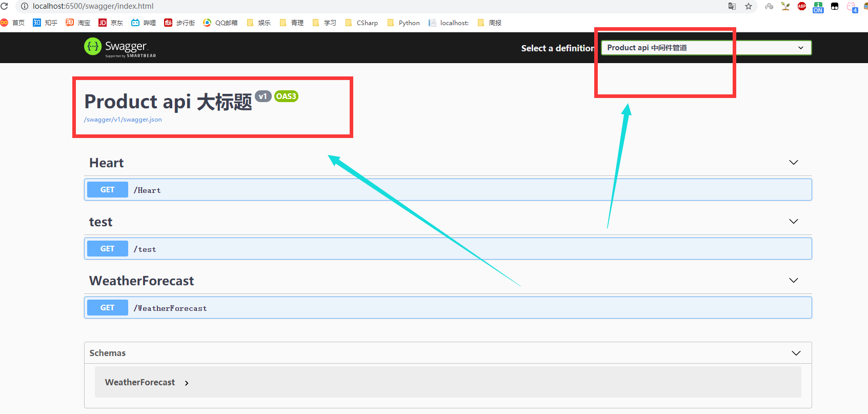Open the grey cloud-swirl extension icon
The width and height of the screenshot is (868, 414).
(769, 6)
